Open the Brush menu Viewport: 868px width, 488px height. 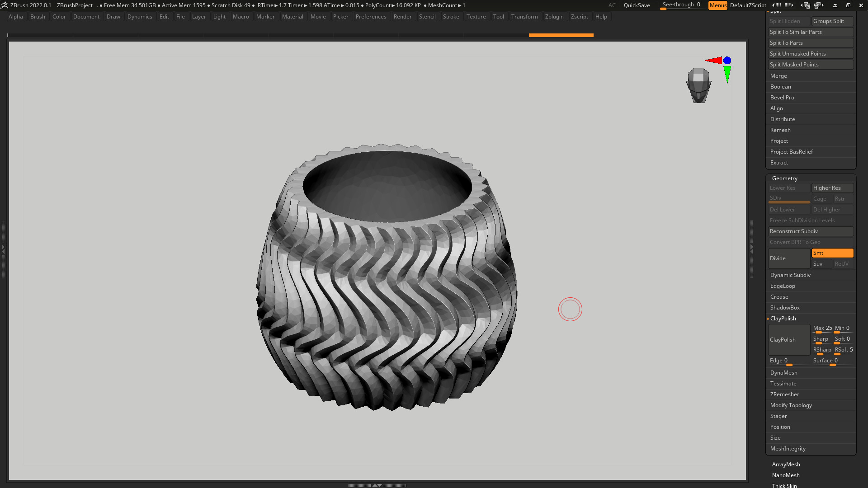point(38,17)
